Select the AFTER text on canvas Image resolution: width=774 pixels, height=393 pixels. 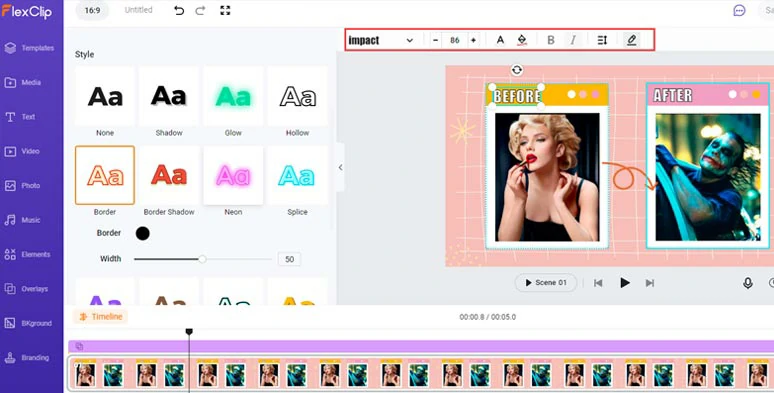(673, 95)
